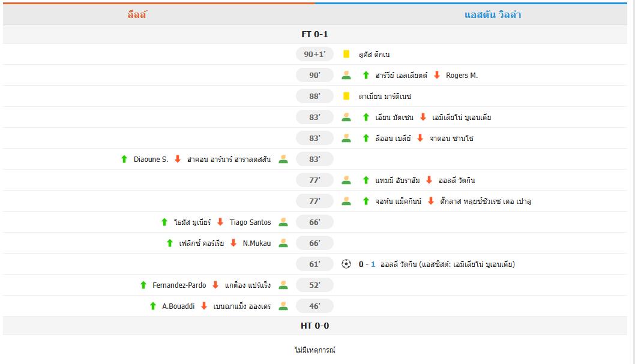Image resolution: width=635 pixels, height=364 pixels.
Task: Click the yellow card icon at 90+1'
Action: pyautogui.click(x=346, y=54)
